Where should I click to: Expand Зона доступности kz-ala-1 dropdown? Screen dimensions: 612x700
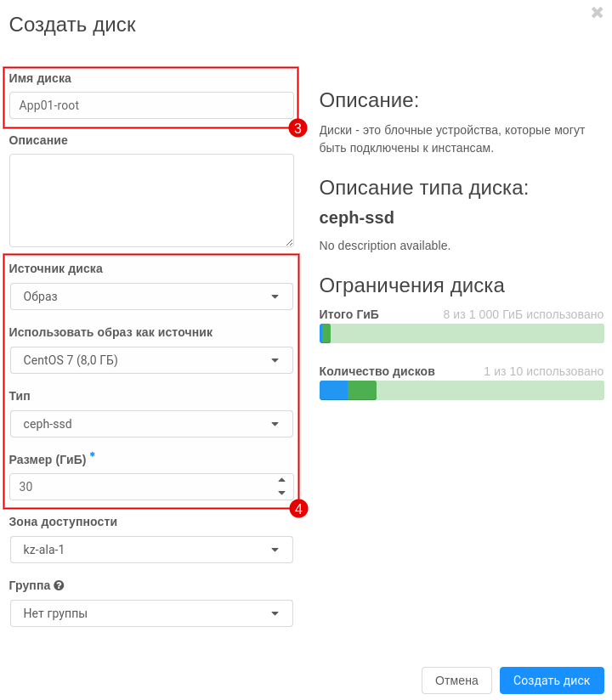[151, 550]
